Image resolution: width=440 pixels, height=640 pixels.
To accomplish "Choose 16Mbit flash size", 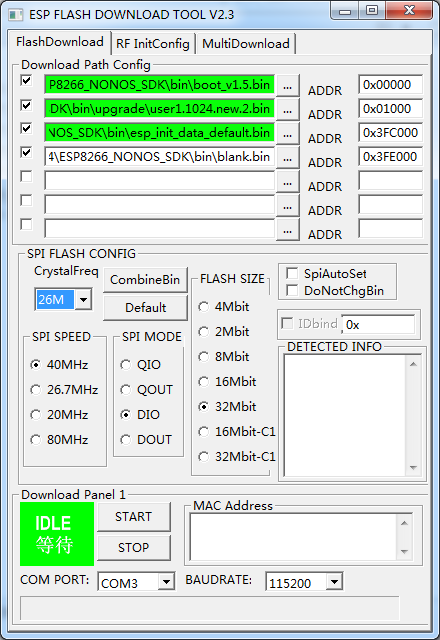I will click(x=204, y=382).
